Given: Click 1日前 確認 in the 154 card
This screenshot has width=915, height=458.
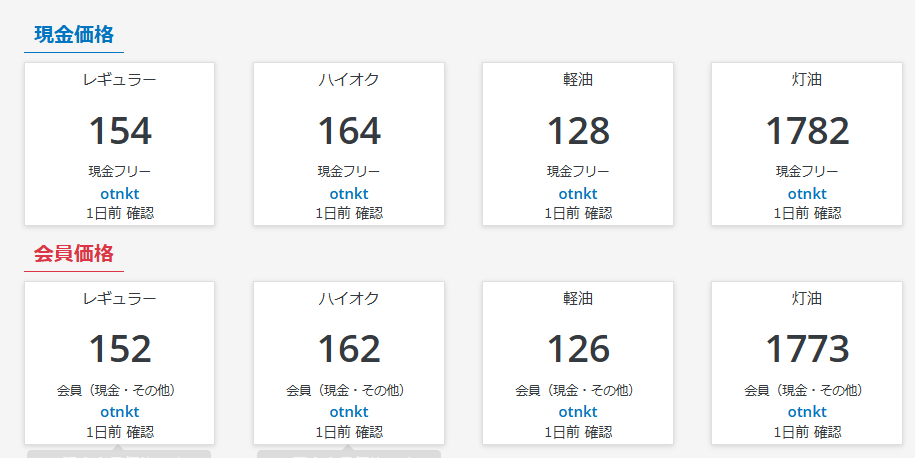Looking at the screenshot, I should (119, 213).
